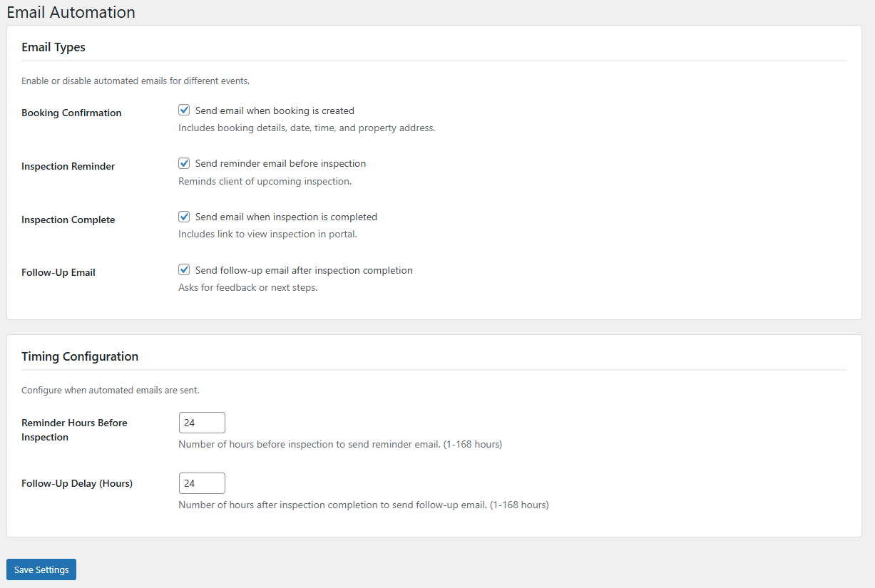Uncheck the Booking Confirmation email checkbox
This screenshot has height=588, width=875.
pos(184,110)
